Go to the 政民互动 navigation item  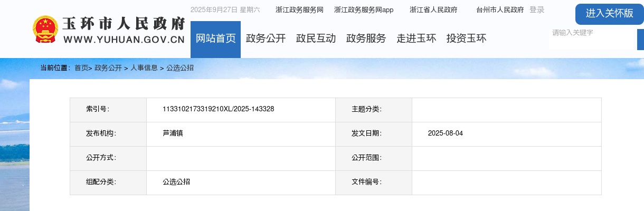pyautogui.click(x=316, y=39)
